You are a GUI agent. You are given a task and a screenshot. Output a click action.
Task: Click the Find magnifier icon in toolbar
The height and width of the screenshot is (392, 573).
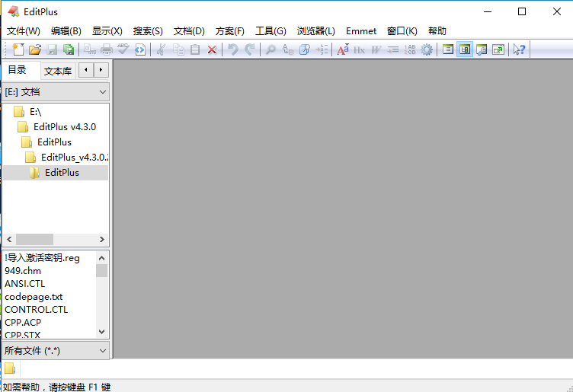(x=270, y=49)
